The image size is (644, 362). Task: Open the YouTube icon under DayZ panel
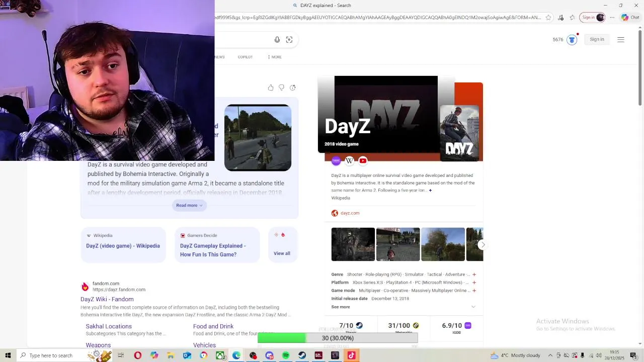point(363,161)
